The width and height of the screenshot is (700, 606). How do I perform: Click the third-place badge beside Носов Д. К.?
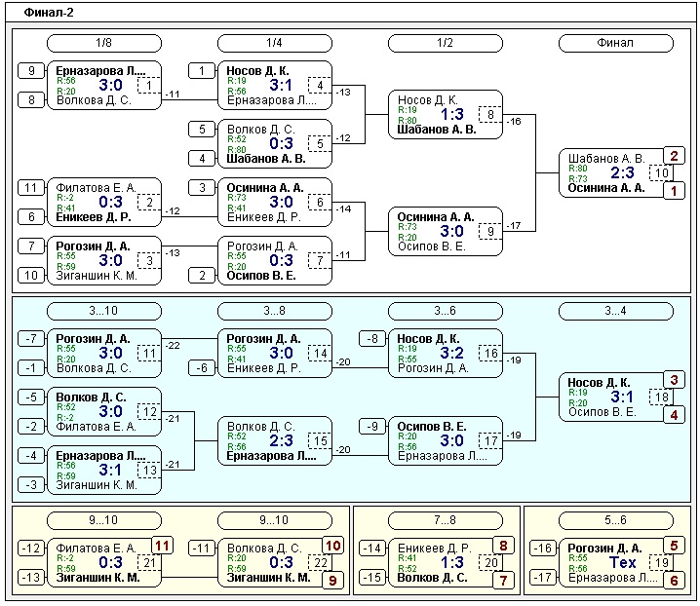[674, 380]
